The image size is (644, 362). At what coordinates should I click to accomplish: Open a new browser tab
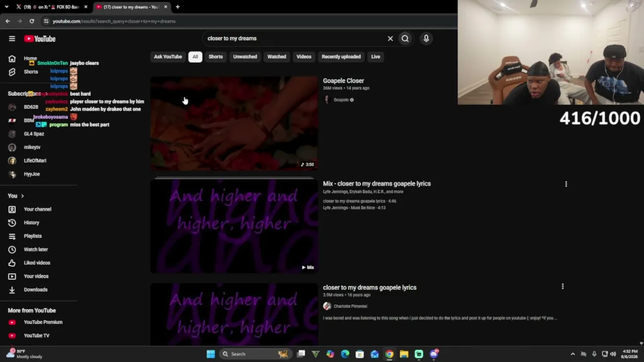point(178,7)
